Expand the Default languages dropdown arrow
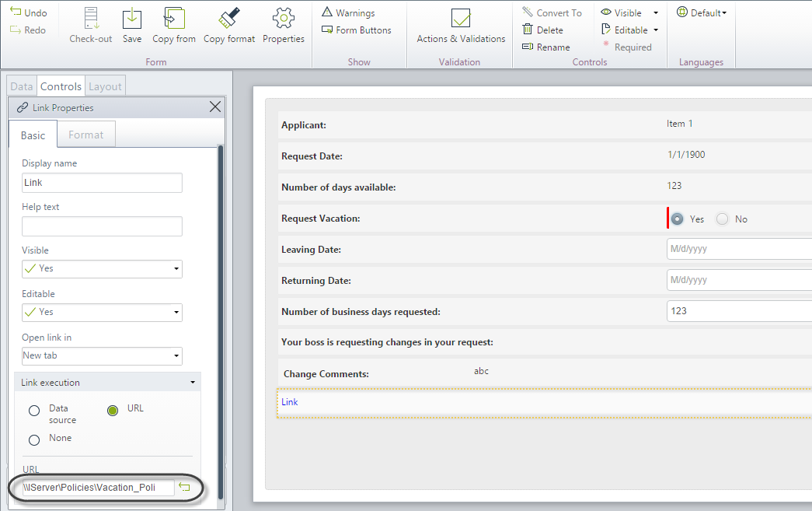 click(724, 12)
